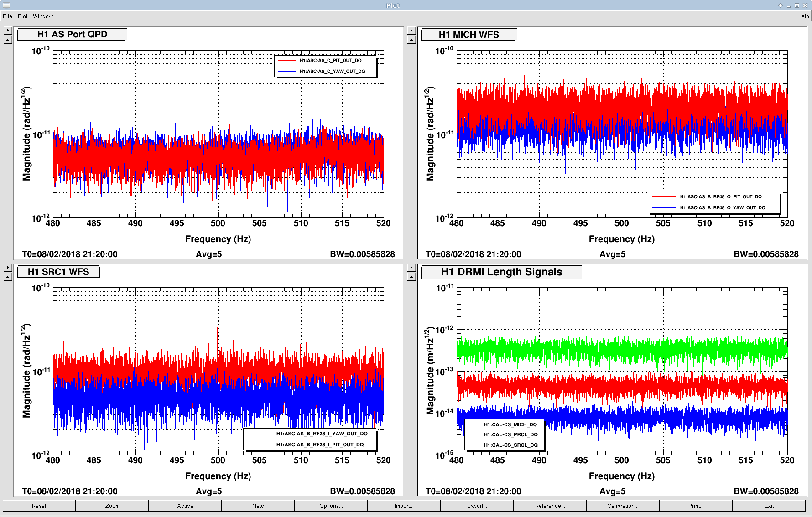Viewport: 812px width, 517px height.
Task: Click right-arrow button beside H1 AS Port QPD plot
Action: click(x=8, y=31)
